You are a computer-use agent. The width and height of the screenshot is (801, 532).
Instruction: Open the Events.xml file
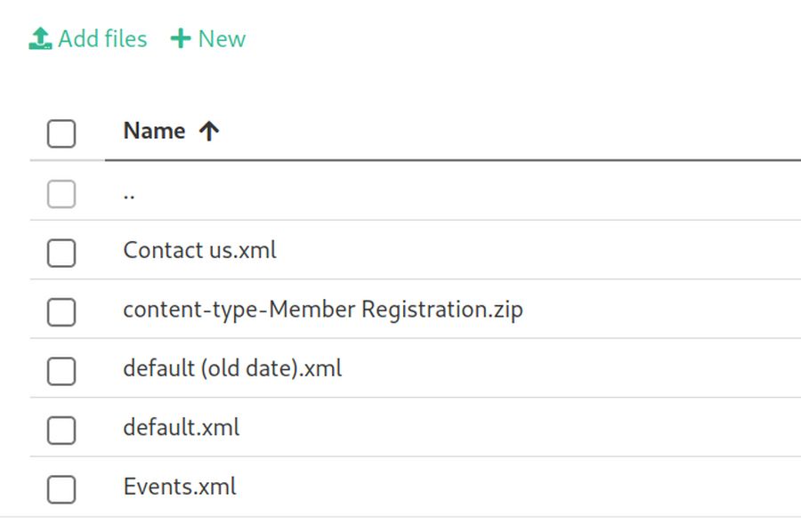(x=180, y=487)
